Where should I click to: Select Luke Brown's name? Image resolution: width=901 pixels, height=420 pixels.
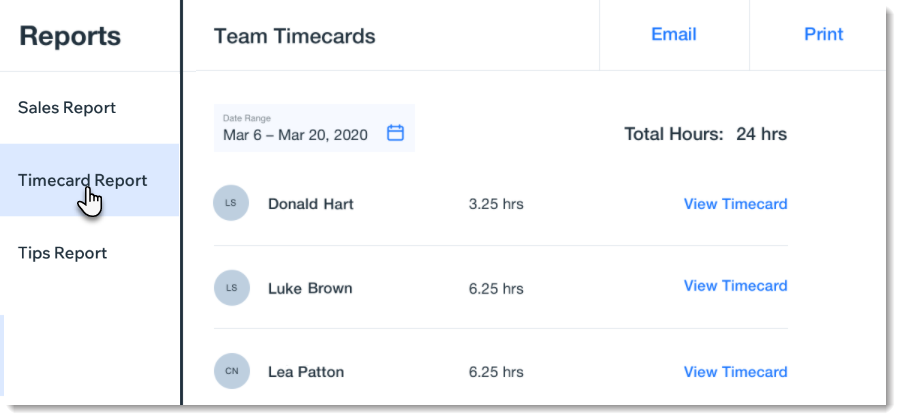click(x=310, y=288)
